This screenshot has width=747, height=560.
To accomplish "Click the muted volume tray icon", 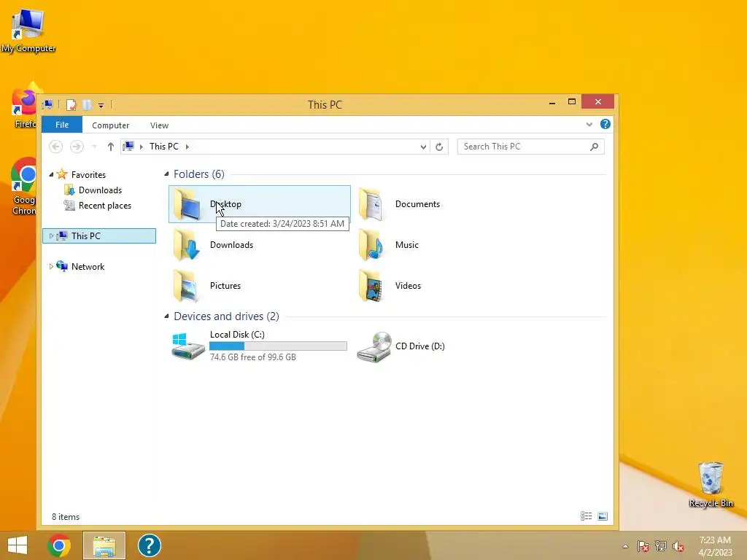I will (x=678, y=546).
